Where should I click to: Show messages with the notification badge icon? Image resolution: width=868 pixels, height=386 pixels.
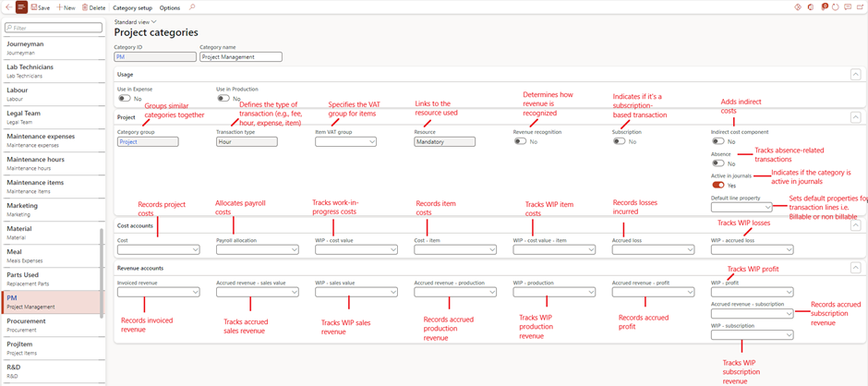(824, 7)
